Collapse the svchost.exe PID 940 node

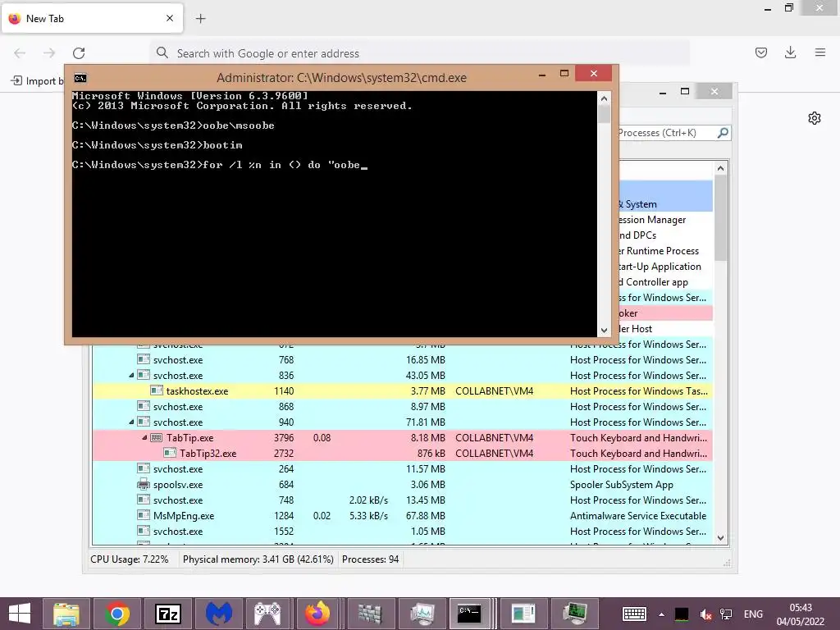131,422
